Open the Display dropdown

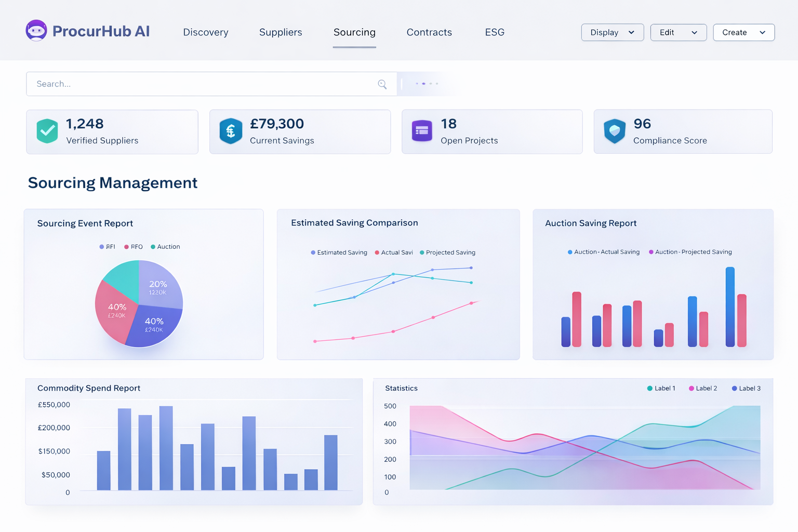612,32
